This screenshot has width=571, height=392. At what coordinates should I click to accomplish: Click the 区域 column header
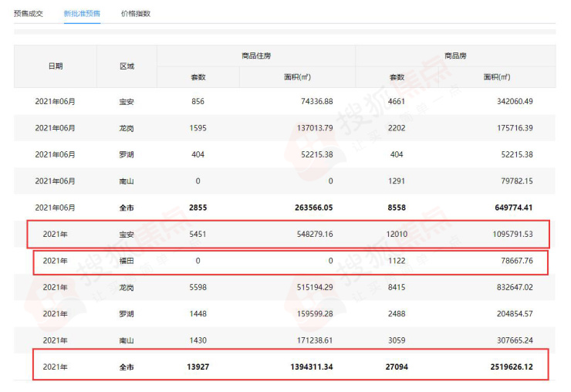tap(127, 66)
